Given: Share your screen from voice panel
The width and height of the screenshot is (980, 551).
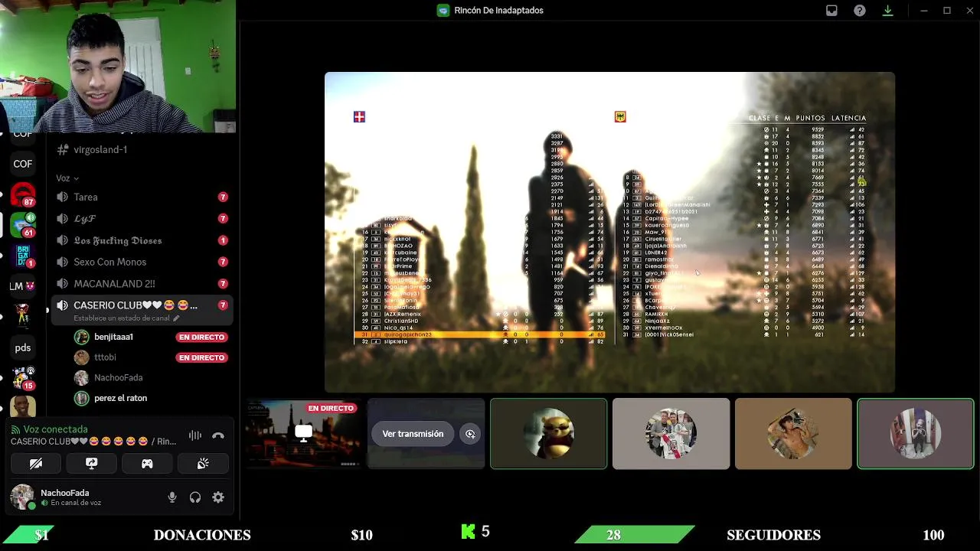Looking at the screenshot, I should [x=91, y=463].
